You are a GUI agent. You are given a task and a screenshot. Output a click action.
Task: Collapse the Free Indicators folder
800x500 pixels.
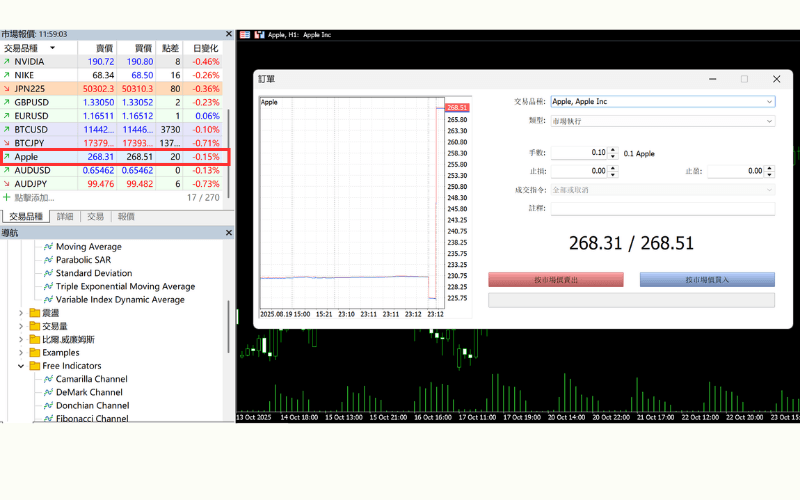[21, 366]
